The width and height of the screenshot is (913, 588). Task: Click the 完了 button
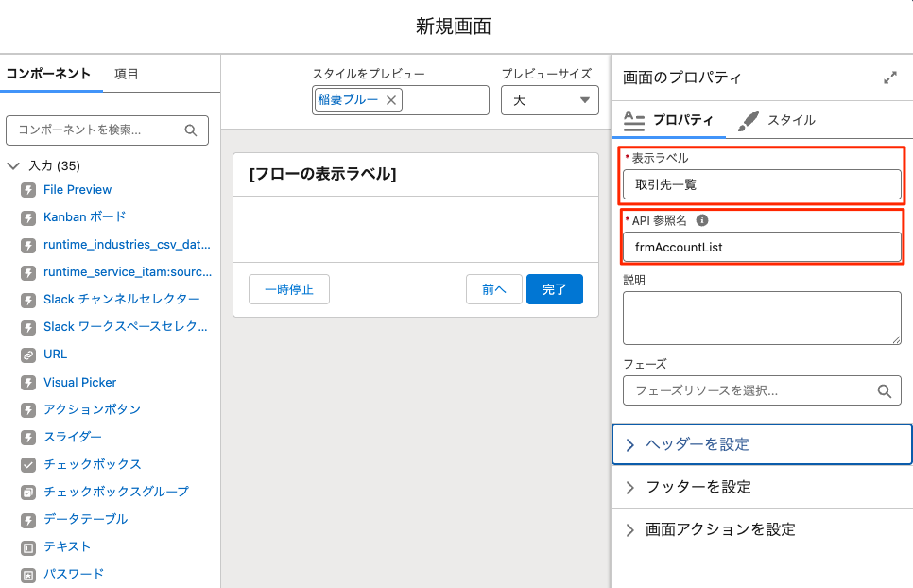point(554,289)
